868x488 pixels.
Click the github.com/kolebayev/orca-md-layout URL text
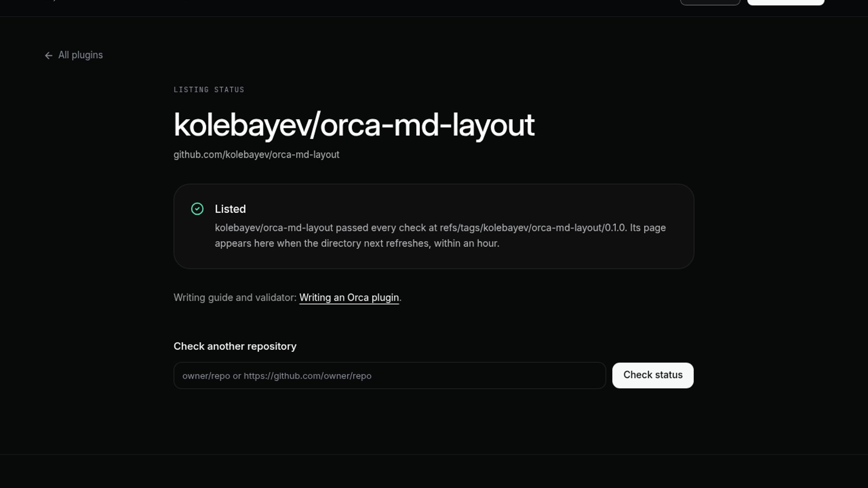click(256, 155)
